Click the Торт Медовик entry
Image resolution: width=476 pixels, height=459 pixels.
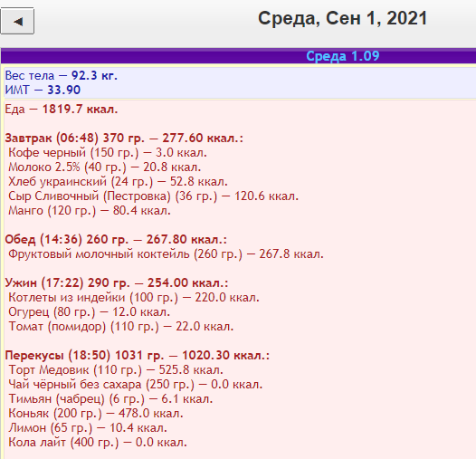(x=116, y=370)
